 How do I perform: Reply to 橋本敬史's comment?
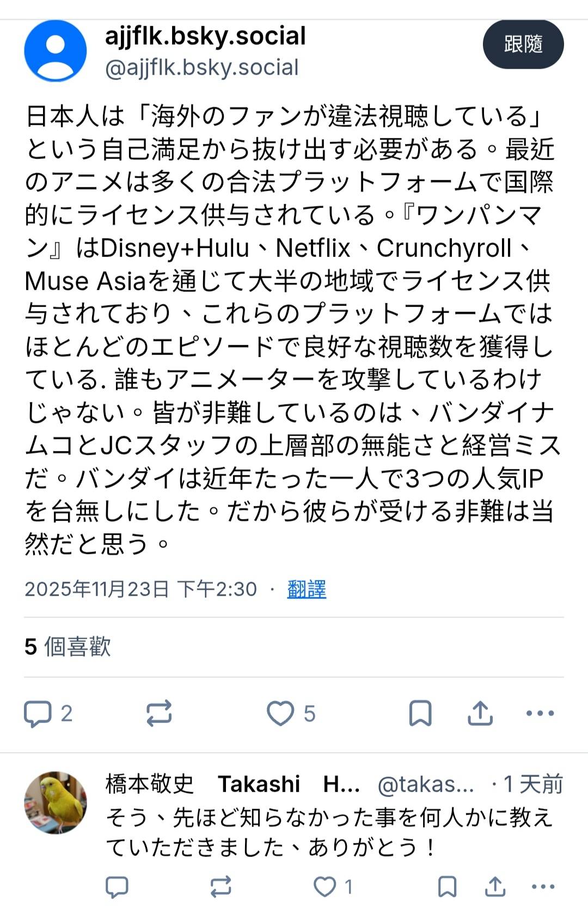click(117, 887)
